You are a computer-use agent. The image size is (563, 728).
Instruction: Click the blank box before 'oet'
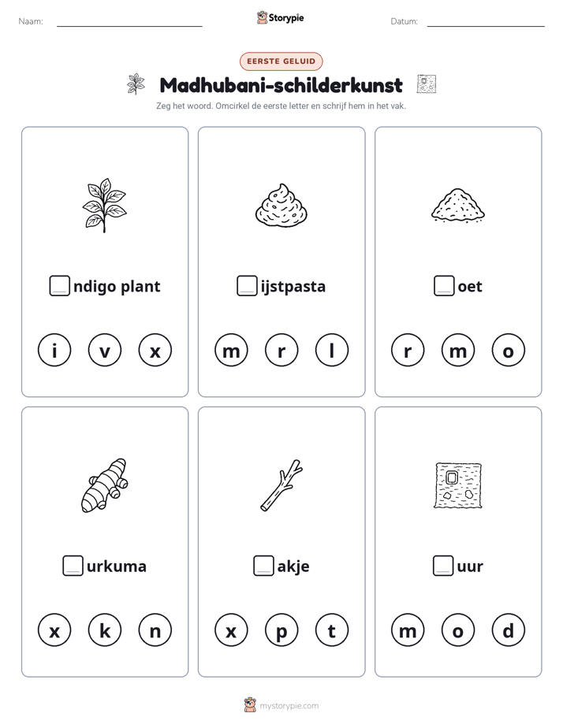[444, 285]
